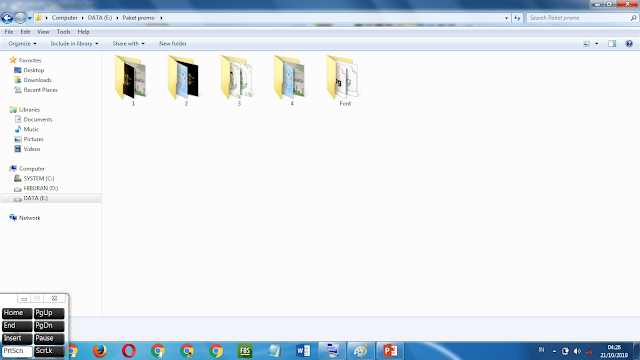
Task: Click the Forward navigation arrow button
Action: click(x=20, y=18)
